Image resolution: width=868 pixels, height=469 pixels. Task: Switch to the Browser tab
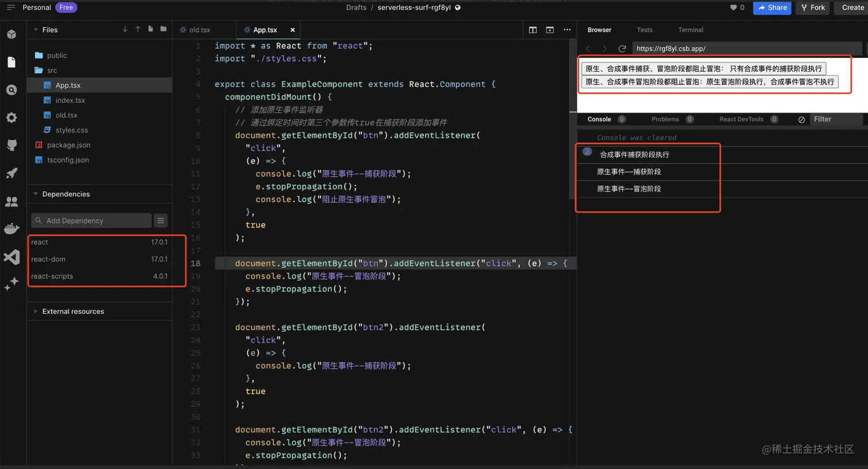599,30
